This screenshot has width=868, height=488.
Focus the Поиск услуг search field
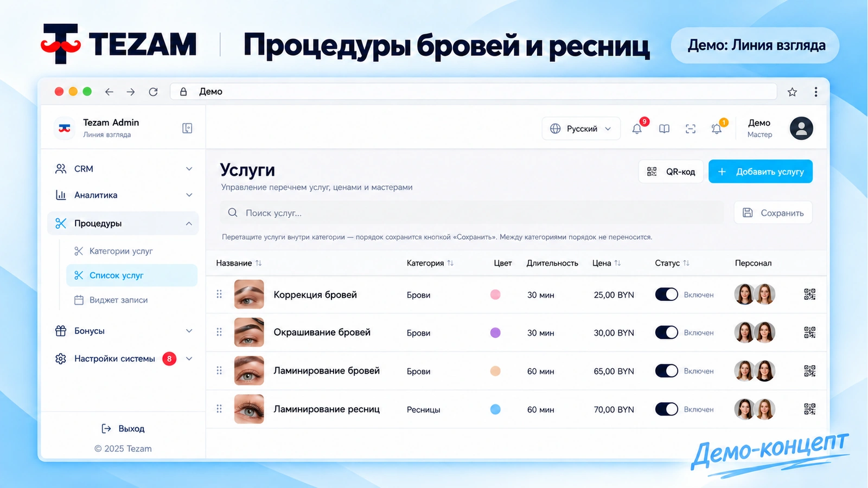click(472, 213)
